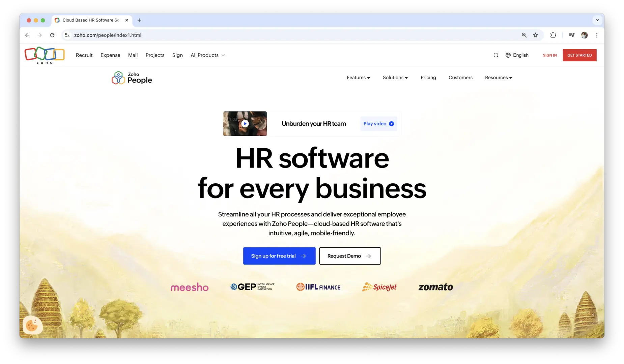This screenshot has height=364, width=624.
Task: Click the Request Demo button
Action: [350, 256]
